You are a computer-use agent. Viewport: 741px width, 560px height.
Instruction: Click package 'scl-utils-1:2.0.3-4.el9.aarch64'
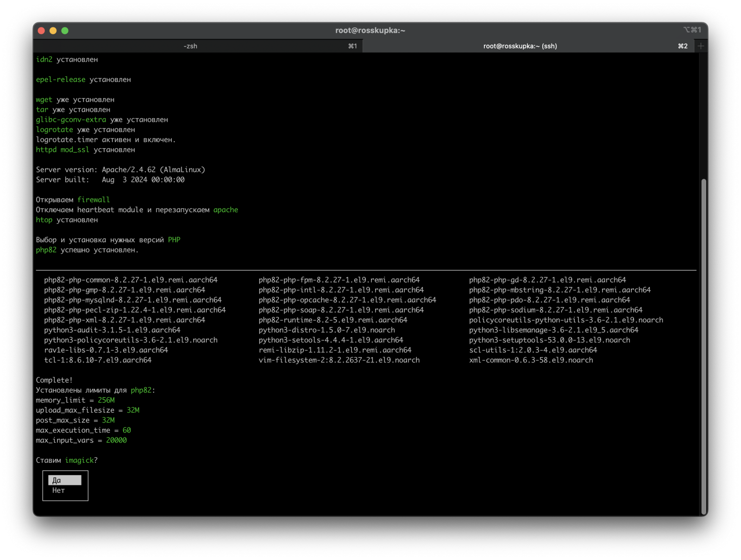pos(533,350)
